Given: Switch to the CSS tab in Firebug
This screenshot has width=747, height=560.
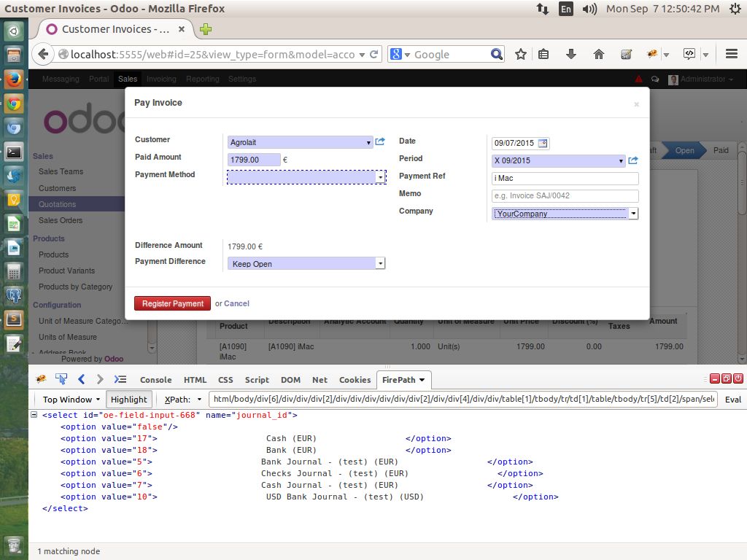Looking at the screenshot, I should pyautogui.click(x=225, y=379).
